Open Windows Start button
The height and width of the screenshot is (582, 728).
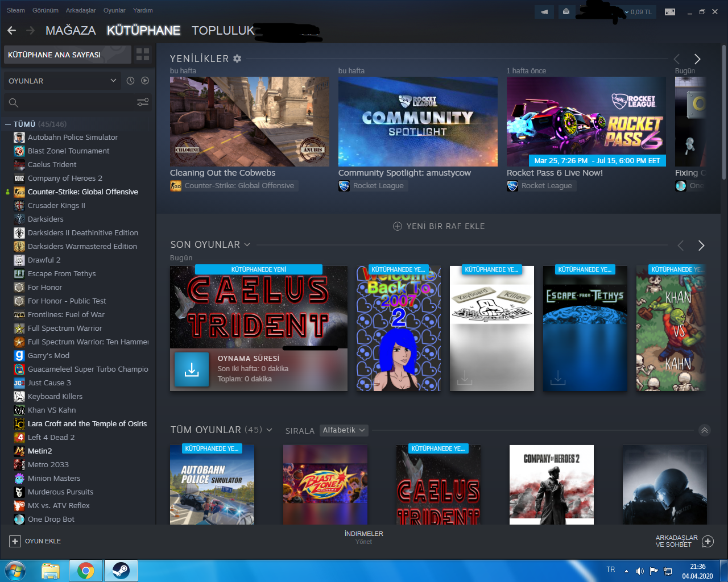point(15,571)
